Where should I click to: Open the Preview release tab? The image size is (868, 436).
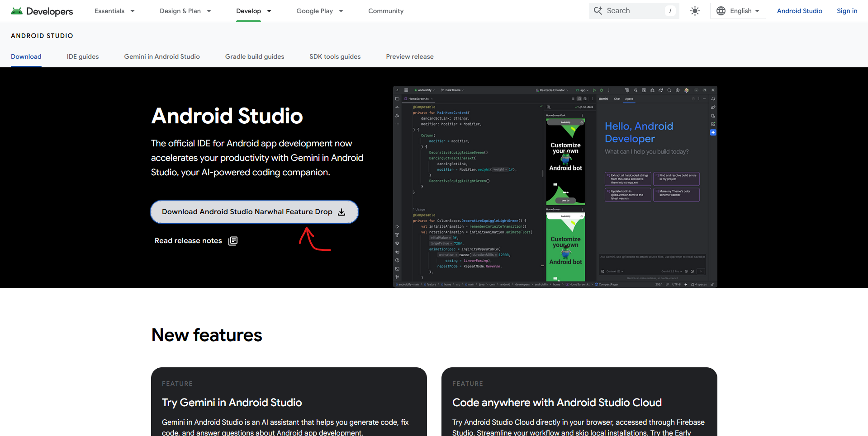click(410, 56)
